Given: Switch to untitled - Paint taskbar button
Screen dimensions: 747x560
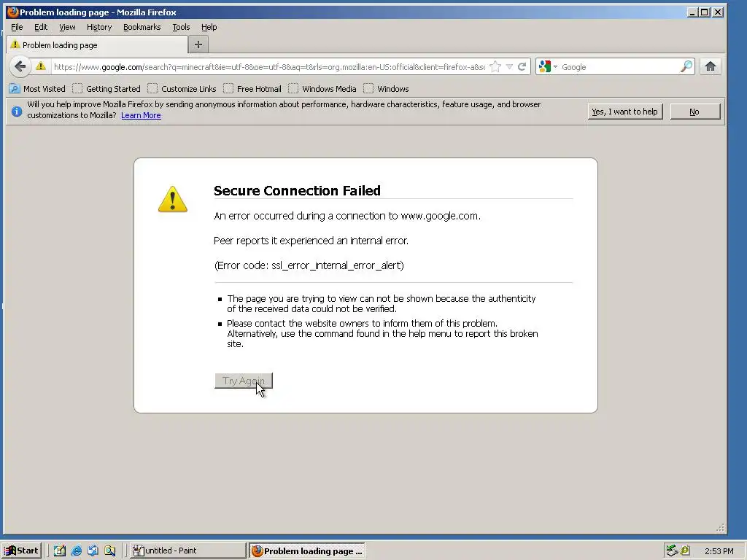Looking at the screenshot, I should click(x=187, y=551).
